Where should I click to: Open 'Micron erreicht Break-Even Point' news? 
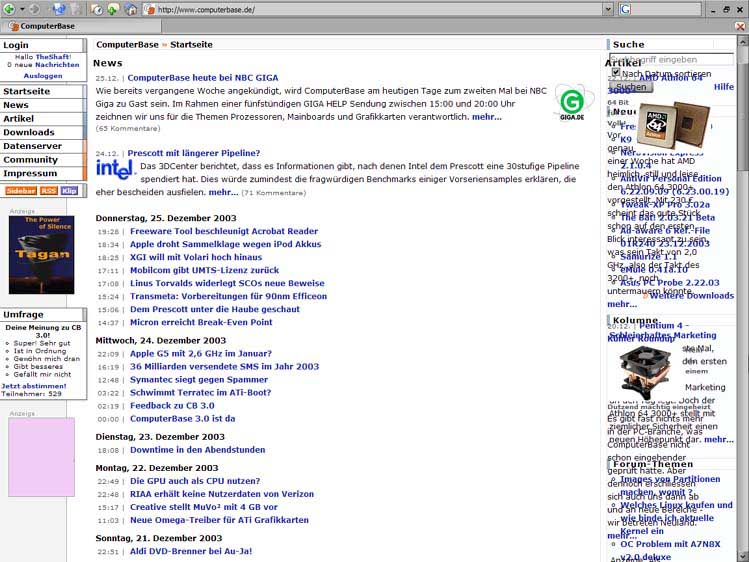click(201, 322)
